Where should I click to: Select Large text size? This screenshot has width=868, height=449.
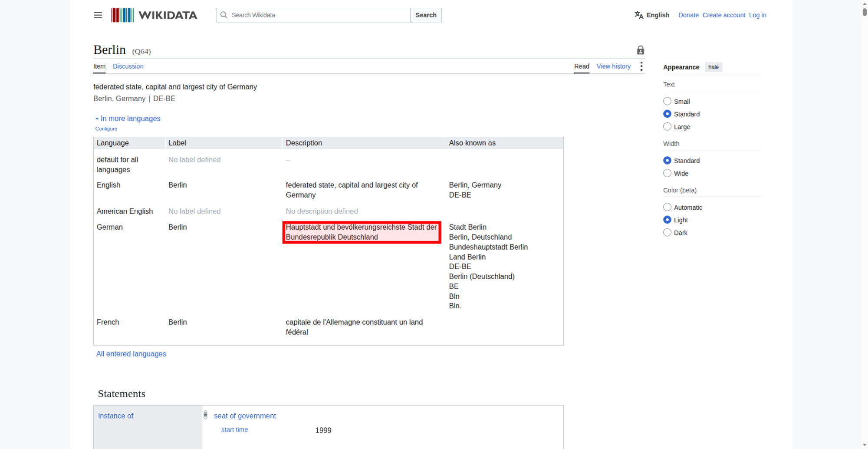[667, 126]
